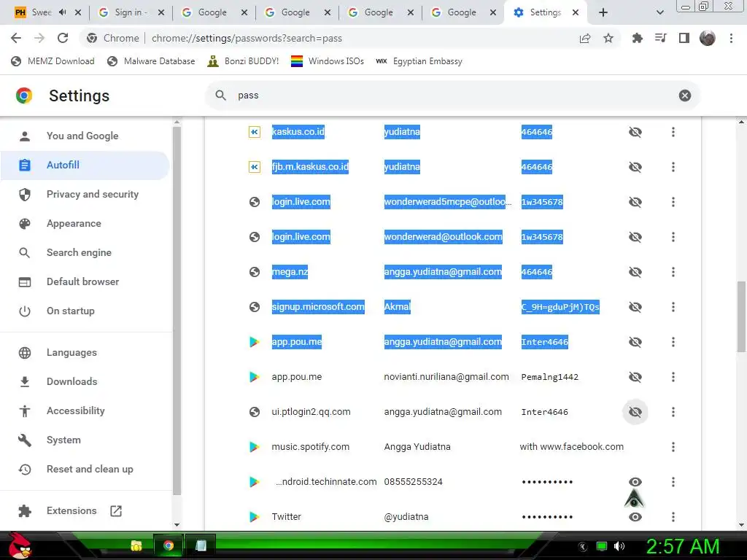Open Bonzi BUDDY! bookmark
Image resolution: width=747 pixels, height=560 pixels.
(243, 61)
